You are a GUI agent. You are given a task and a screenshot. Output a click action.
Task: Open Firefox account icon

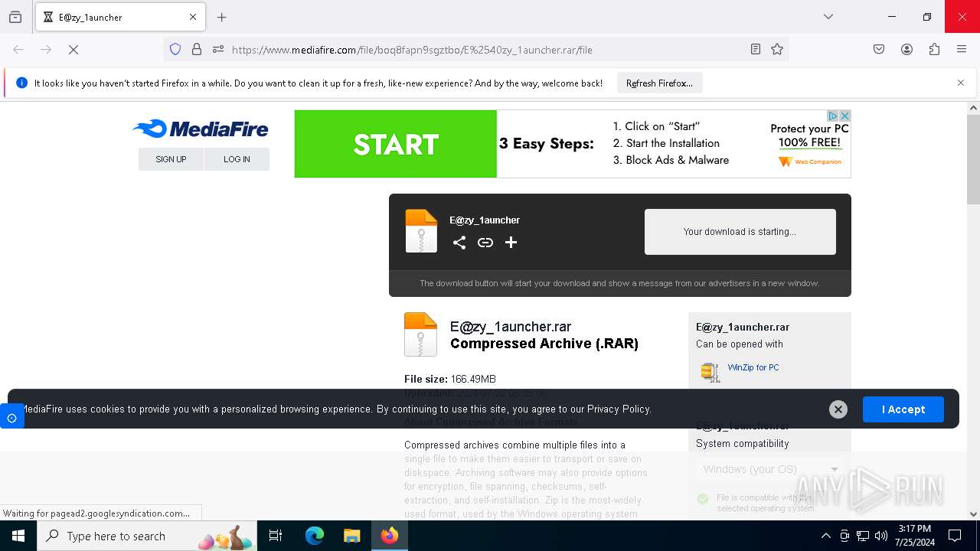pyautogui.click(x=906, y=50)
